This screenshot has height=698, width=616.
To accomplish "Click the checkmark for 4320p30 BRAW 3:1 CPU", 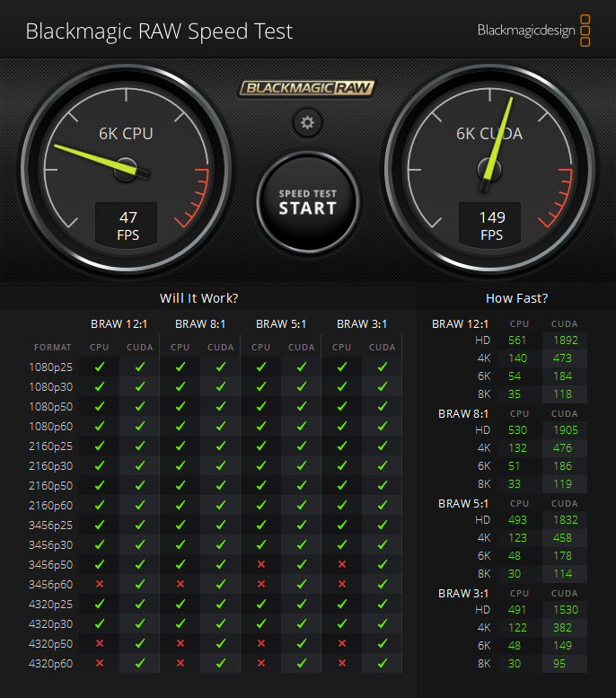I will (342, 623).
